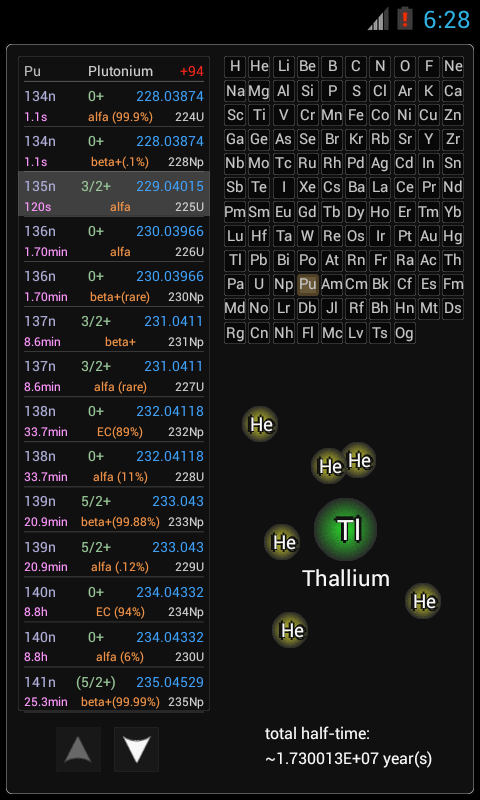
Task: Select the Am element cell
Action: [x=332, y=284]
